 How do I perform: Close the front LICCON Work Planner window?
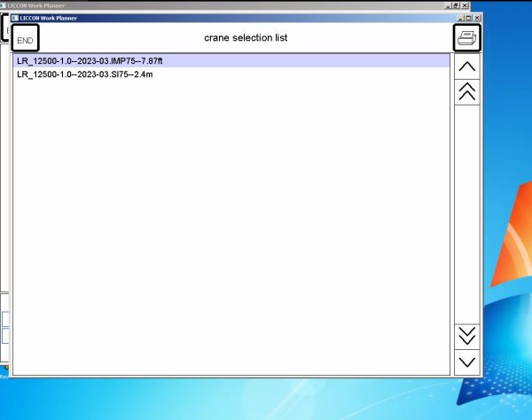[477, 18]
